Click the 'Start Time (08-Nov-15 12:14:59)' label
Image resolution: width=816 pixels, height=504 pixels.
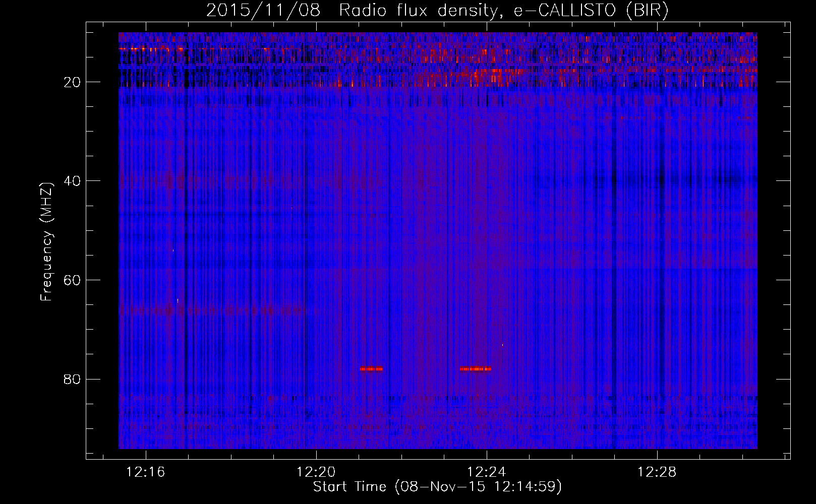(x=437, y=487)
